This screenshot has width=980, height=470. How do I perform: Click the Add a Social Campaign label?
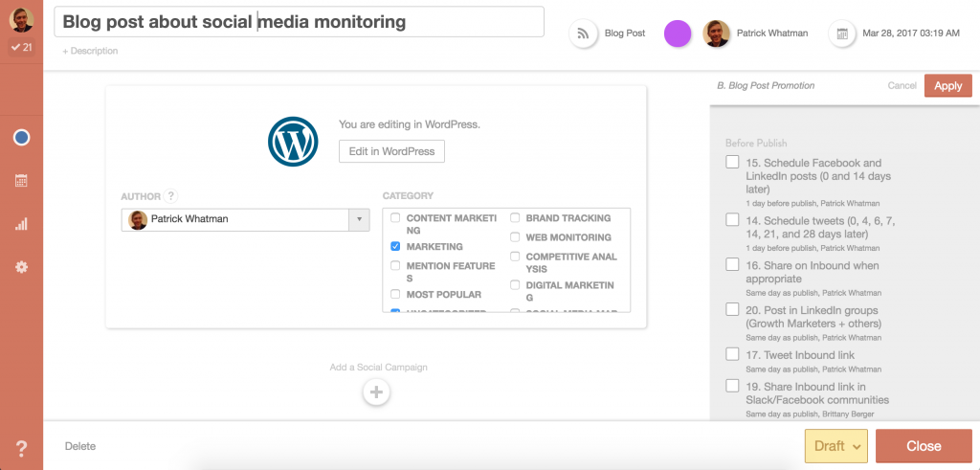coord(379,368)
